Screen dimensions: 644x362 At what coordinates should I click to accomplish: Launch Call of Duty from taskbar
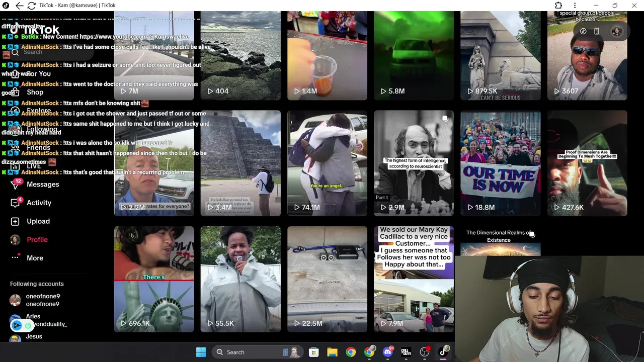(x=406, y=352)
